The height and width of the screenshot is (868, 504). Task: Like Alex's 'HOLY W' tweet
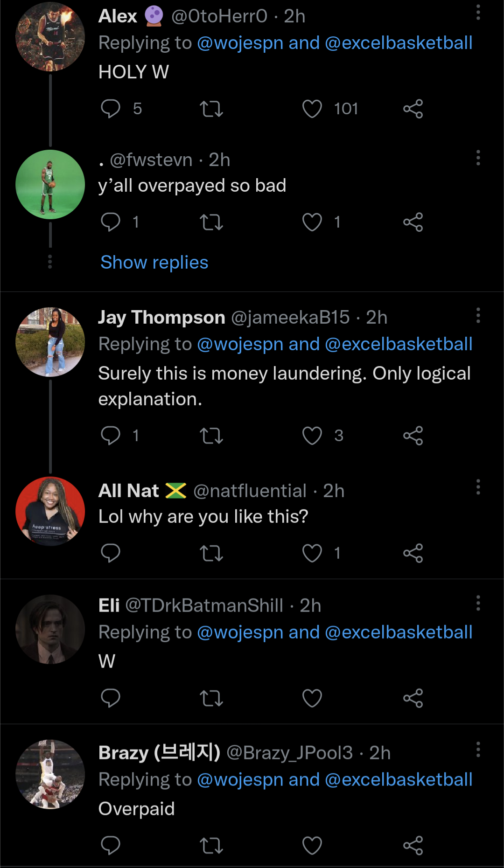(312, 109)
